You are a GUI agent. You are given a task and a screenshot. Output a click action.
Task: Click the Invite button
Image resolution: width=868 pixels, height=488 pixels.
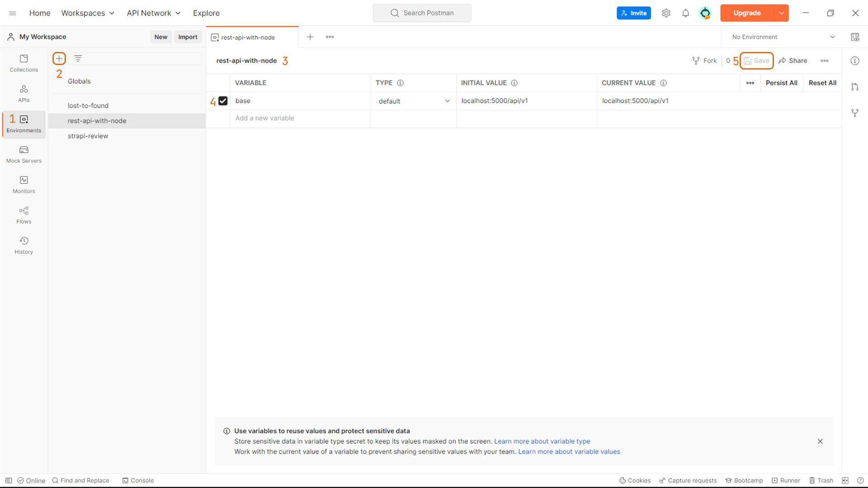coord(633,13)
